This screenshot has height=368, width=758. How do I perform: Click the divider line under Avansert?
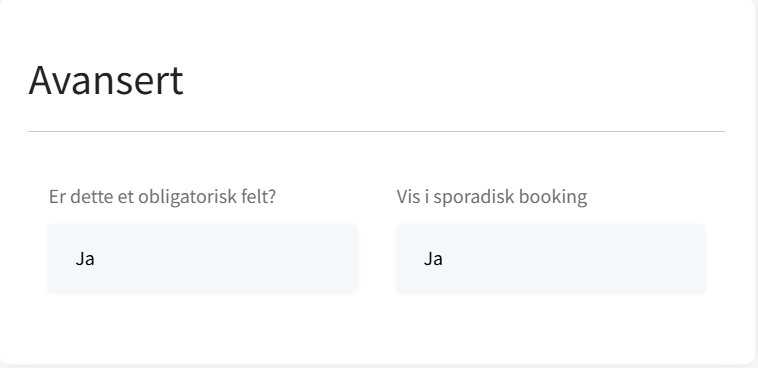(376, 131)
